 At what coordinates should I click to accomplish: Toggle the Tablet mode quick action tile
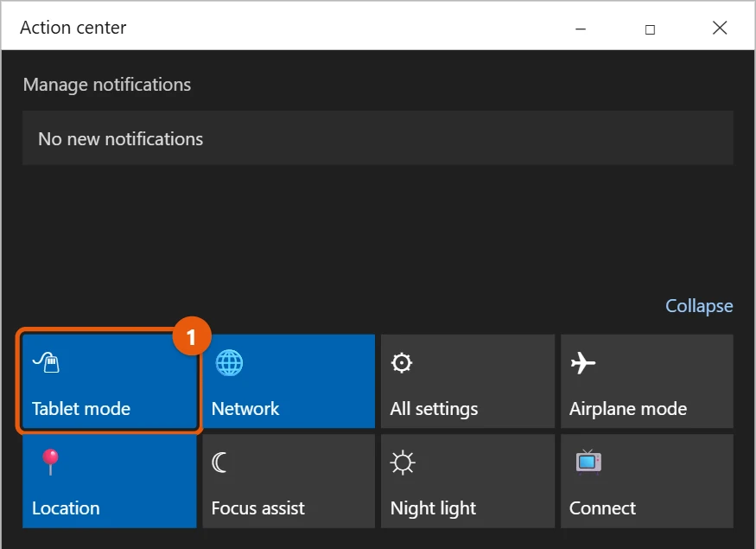pos(110,381)
